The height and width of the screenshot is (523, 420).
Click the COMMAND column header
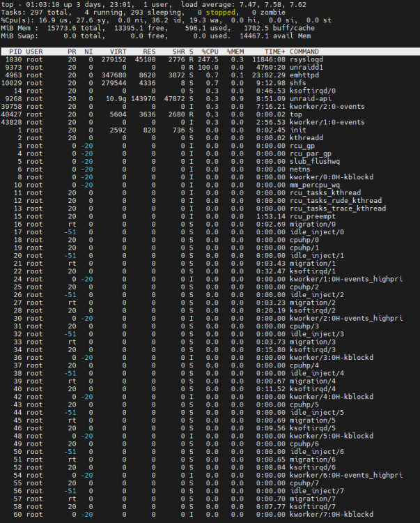pyautogui.click(x=304, y=52)
